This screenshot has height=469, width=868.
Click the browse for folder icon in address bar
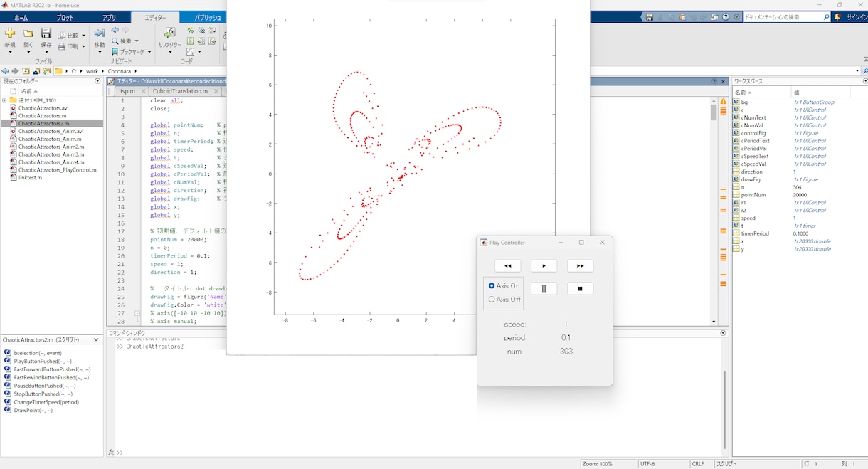coord(47,71)
